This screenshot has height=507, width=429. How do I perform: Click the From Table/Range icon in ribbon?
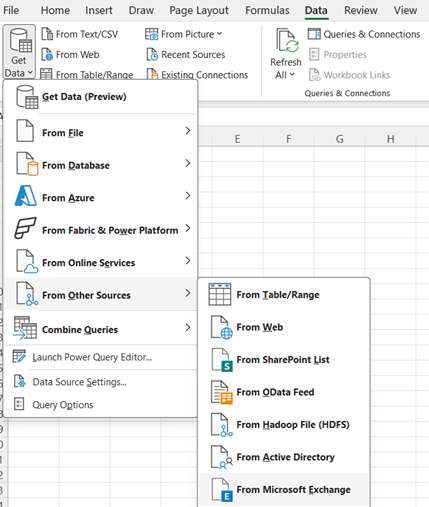click(46, 74)
